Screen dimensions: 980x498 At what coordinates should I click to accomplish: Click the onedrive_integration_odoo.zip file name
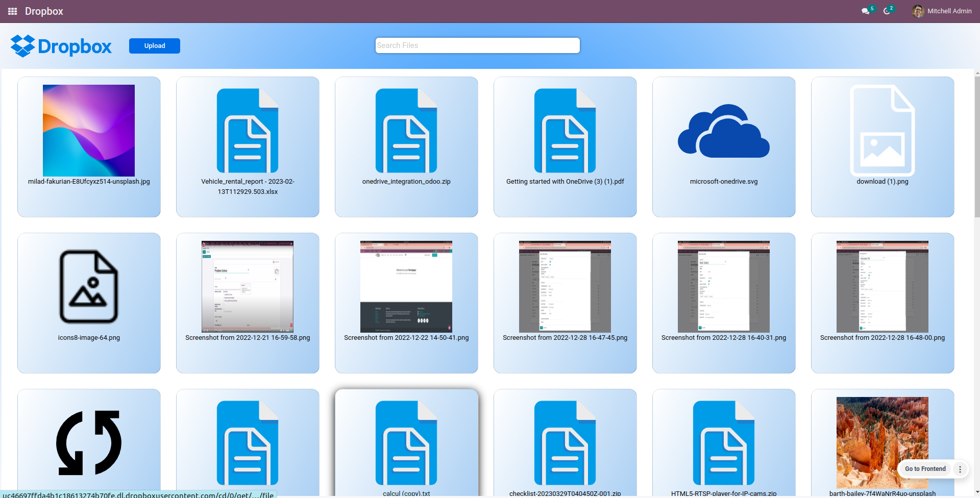406,182
